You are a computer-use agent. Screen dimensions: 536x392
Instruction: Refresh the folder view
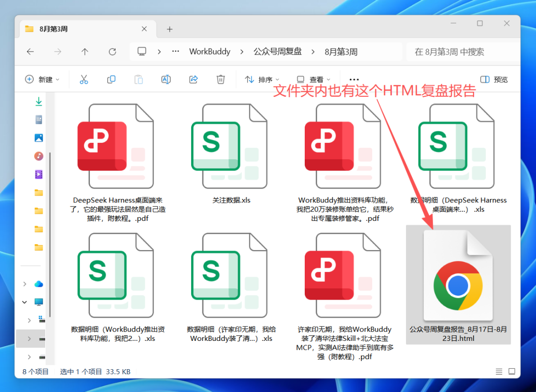pos(112,52)
